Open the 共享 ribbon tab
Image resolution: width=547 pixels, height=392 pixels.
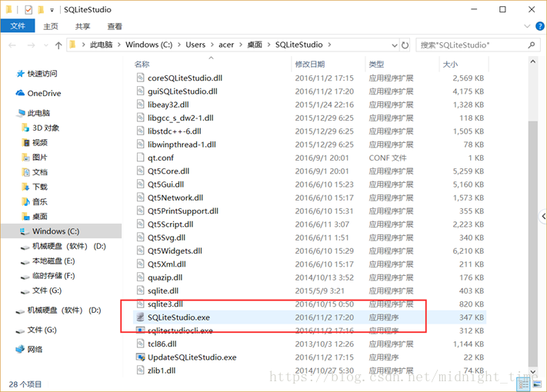pos(82,26)
